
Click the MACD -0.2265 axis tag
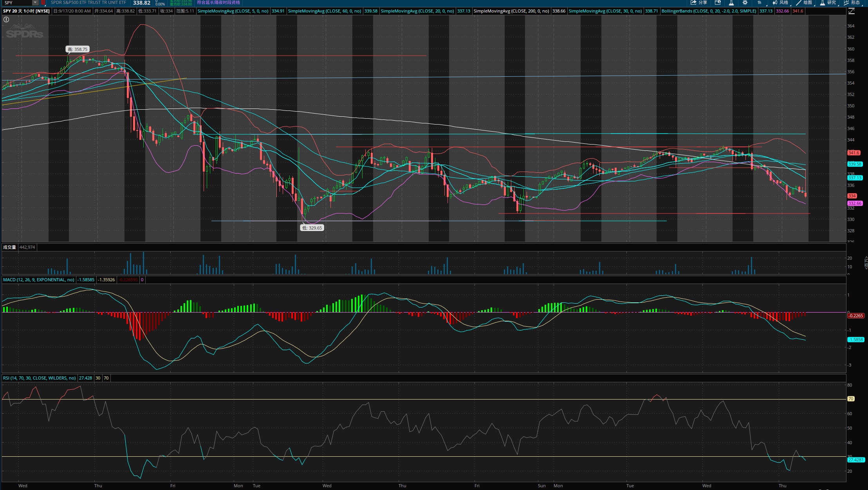[x=855, y=316]
